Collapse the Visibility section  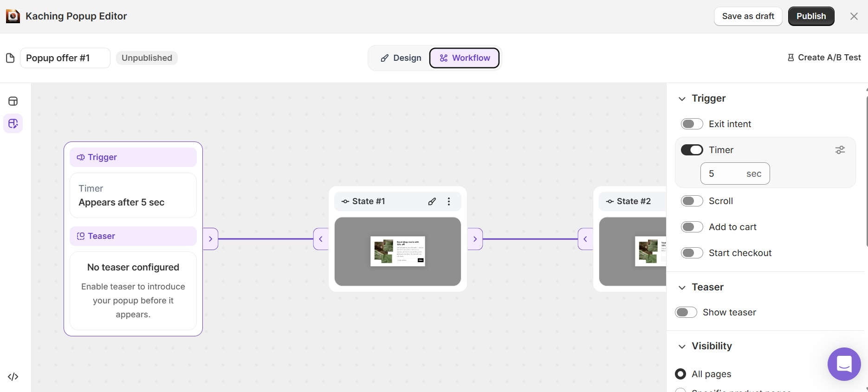[x=682, y=346]
